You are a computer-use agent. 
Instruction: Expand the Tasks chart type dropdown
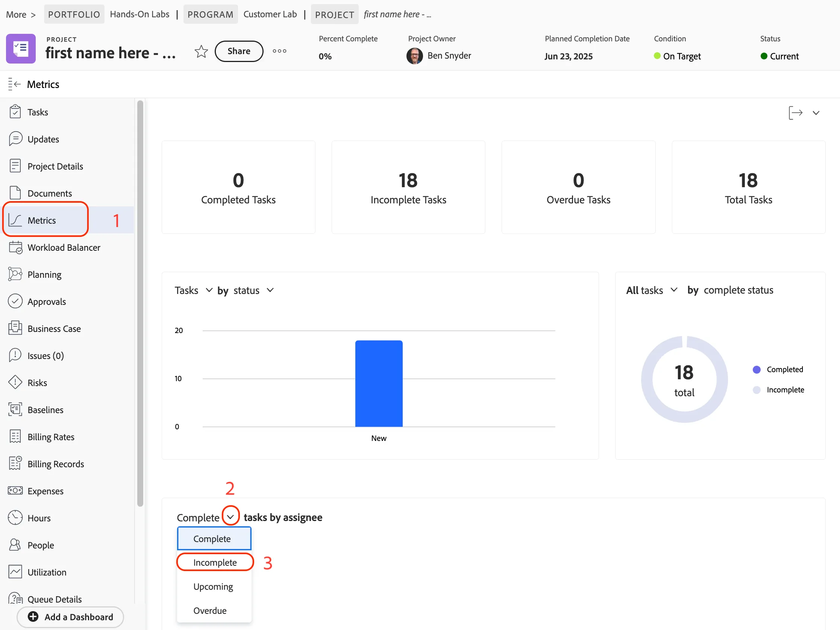tap(209, 290)
